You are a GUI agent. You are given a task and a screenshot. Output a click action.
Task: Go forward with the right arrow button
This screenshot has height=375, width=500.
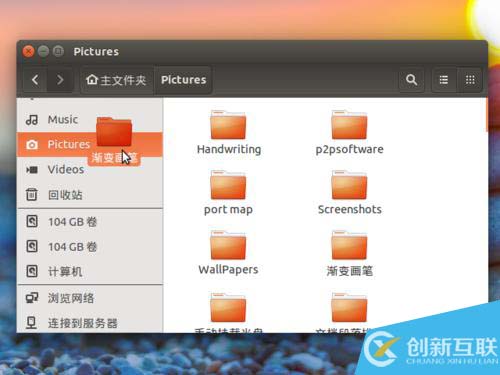pos(60,80)
